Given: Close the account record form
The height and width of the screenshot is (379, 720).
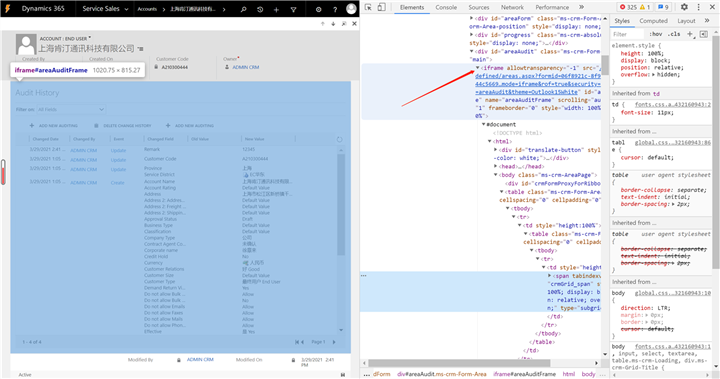Looking at the screenshot, I should 354,24.
